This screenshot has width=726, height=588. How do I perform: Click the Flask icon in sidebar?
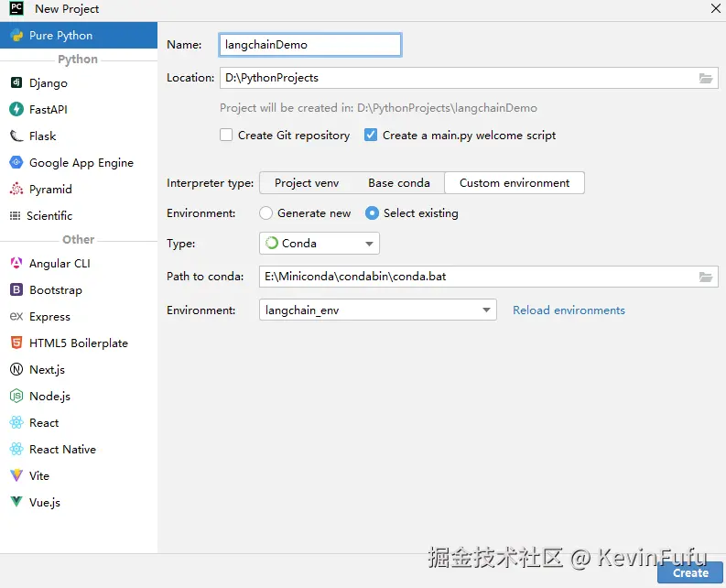click(16, 136)
